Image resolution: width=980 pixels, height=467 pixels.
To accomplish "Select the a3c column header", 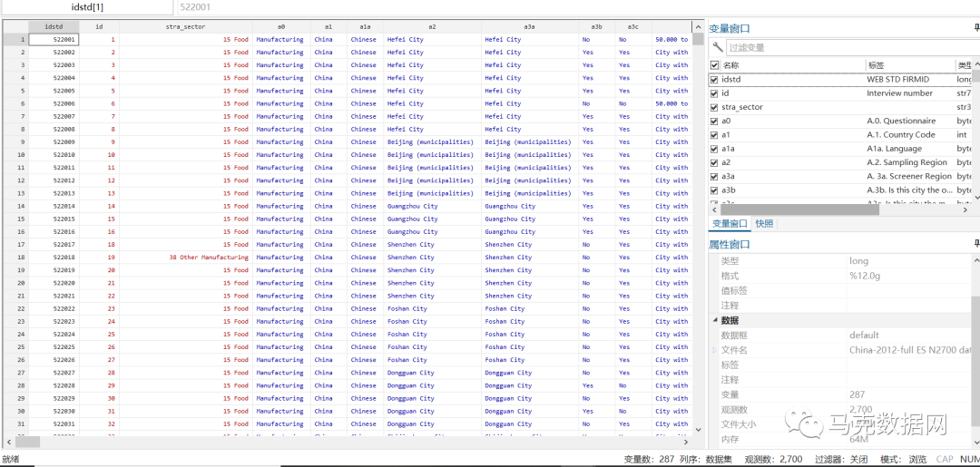I will pos(633,26).
